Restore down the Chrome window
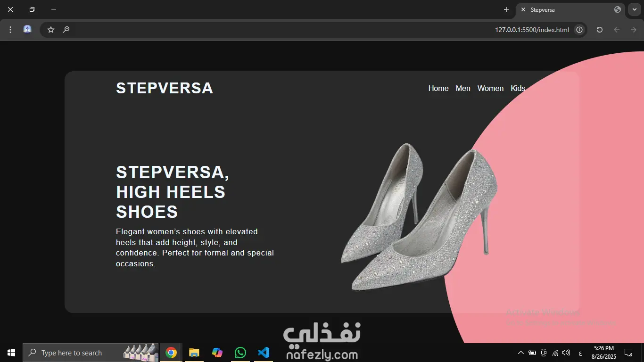Viewport: 644px width, 362px height. point(32,9)
